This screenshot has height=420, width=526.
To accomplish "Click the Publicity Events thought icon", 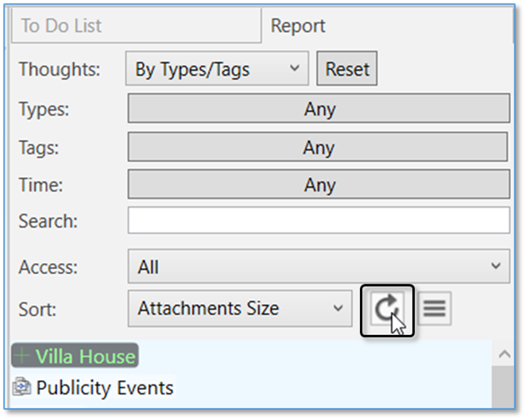I will 22,388.
